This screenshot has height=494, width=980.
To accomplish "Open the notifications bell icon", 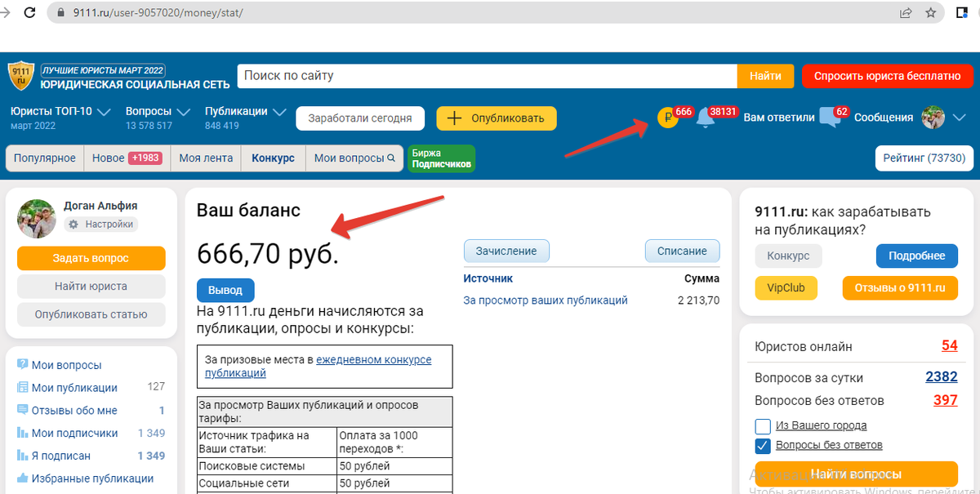I will pos(706,118).
